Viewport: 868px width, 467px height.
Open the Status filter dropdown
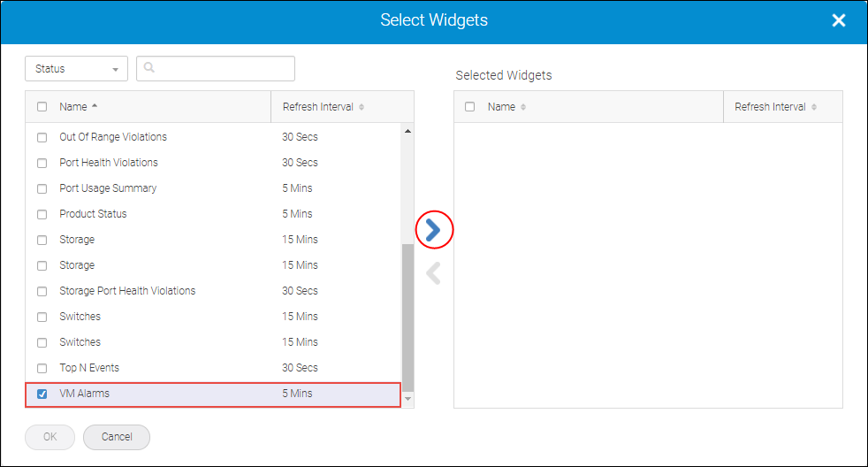point(77,69)
